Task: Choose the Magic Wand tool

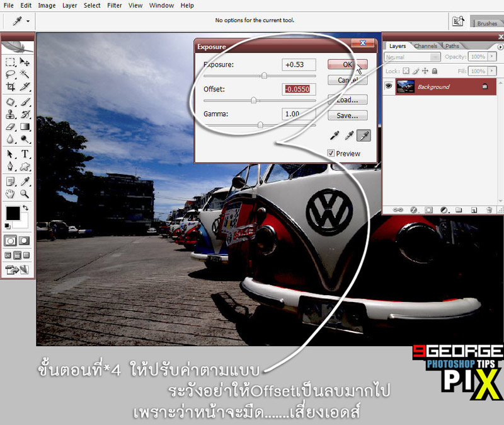Action: pyautogui.click(x=25, y=74)
